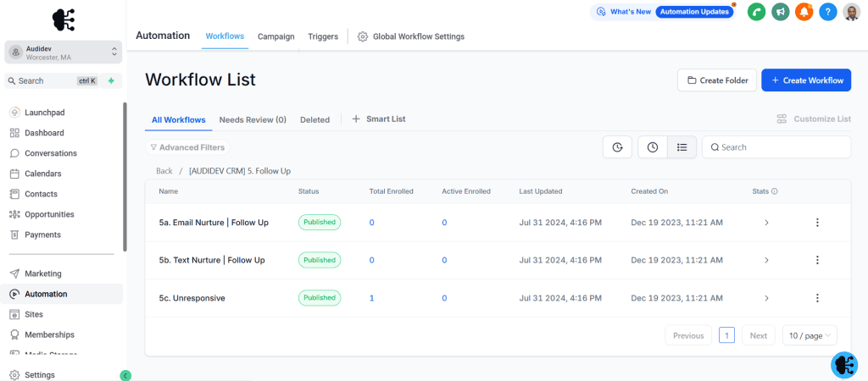Switch to the Workflows tab
The height and width of the screenshot is (381, 868).
[225, 36]
